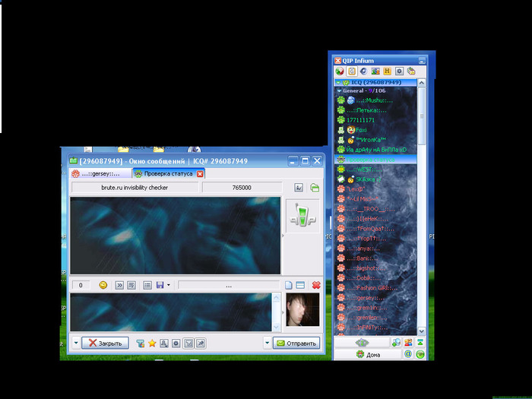
Task: Open chat settings gear icon
Action: tap(176, 344)
